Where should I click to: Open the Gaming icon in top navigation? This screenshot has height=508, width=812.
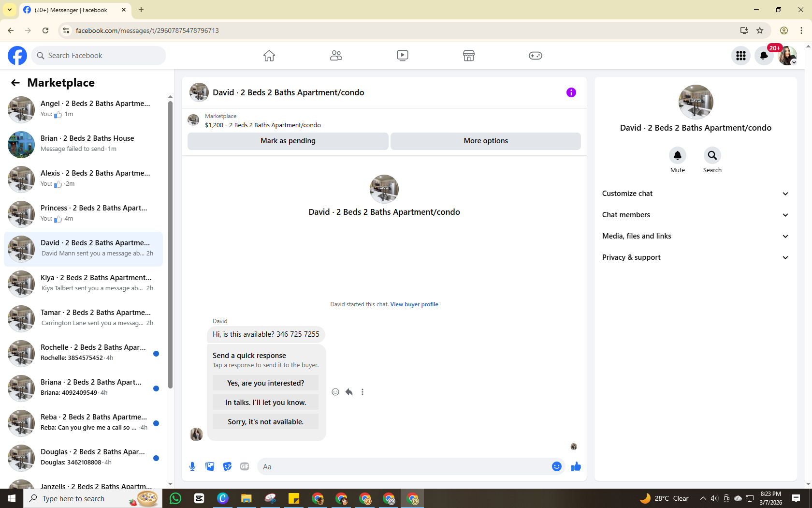point(536,56)
